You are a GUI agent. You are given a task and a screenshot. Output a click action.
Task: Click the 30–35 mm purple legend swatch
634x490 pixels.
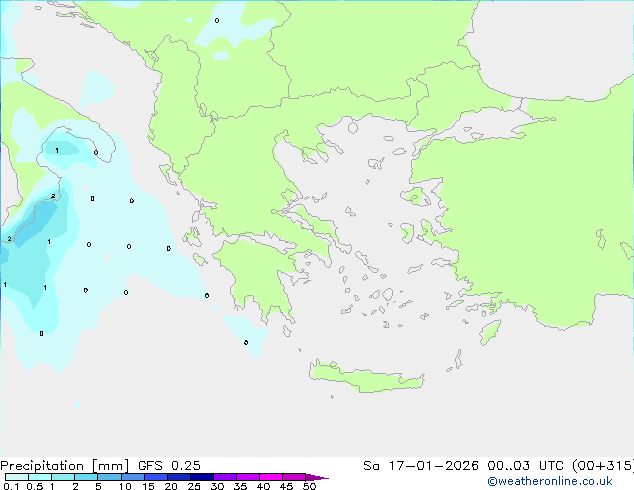[224, 477]
